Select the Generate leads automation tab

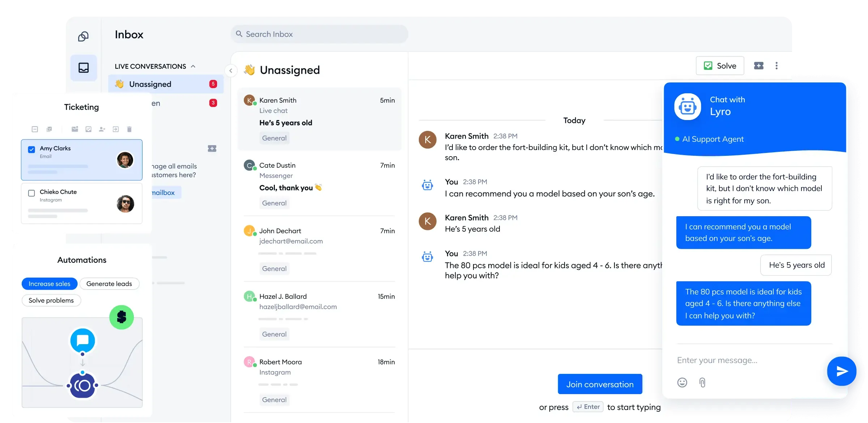pos(109,283)
